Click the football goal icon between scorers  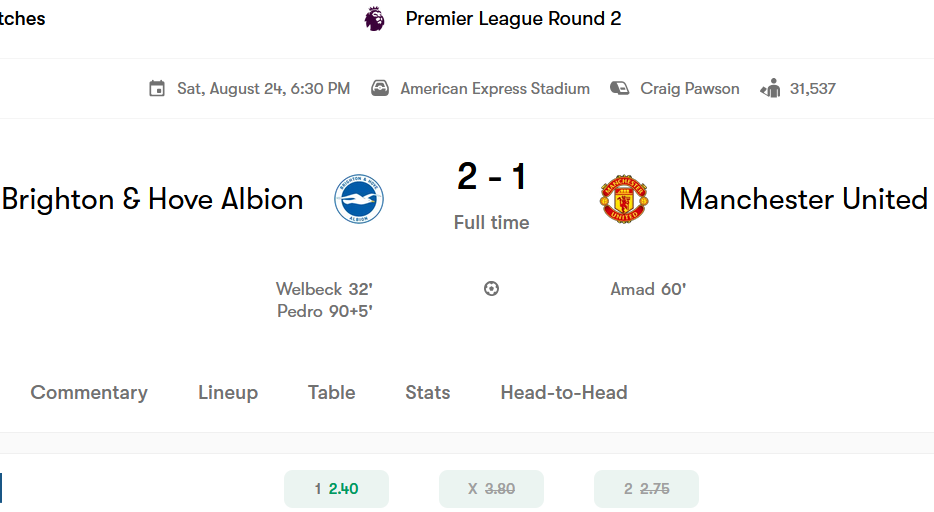491,289
